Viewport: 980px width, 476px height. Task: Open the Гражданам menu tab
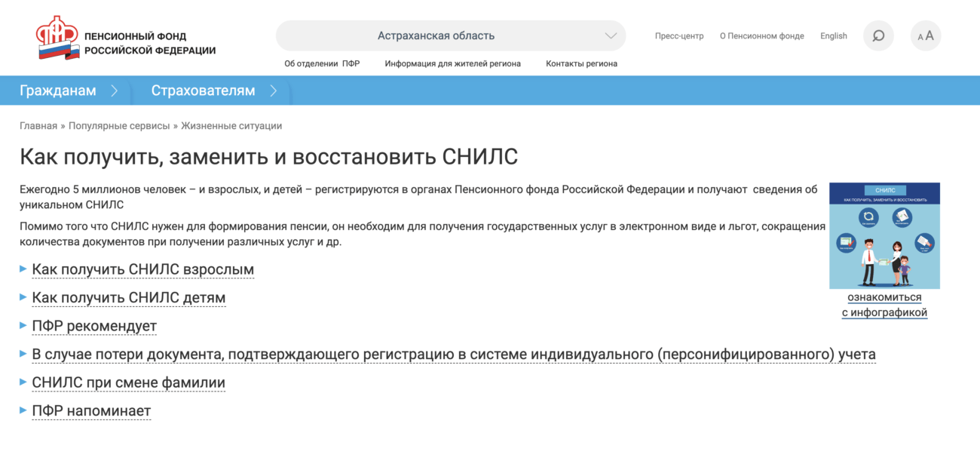tap(58, 91)
